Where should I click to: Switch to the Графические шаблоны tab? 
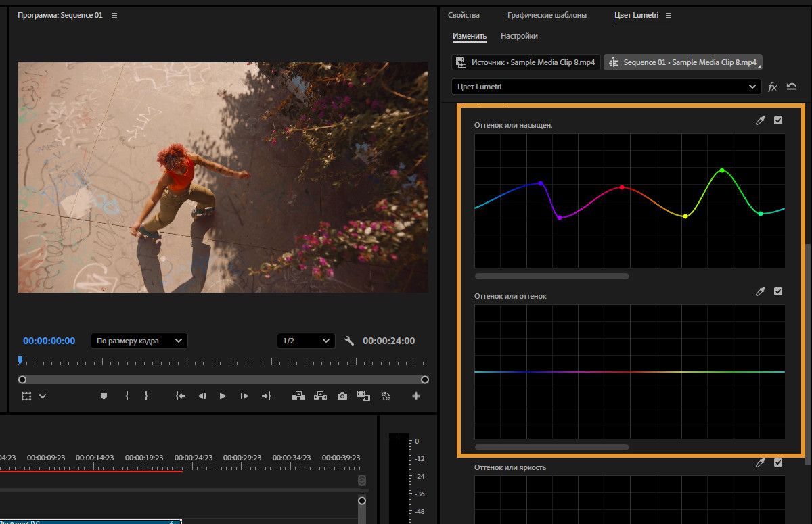pyautogui.click(x=547, y=15)
